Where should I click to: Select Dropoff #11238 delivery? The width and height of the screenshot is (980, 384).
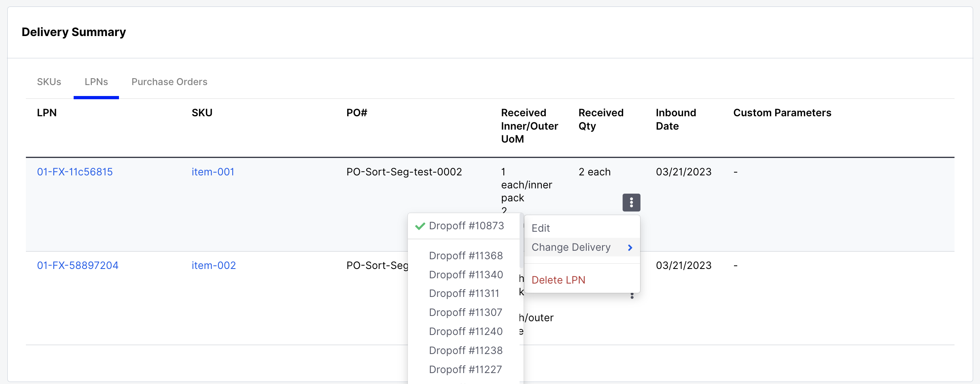click(466, 350)
